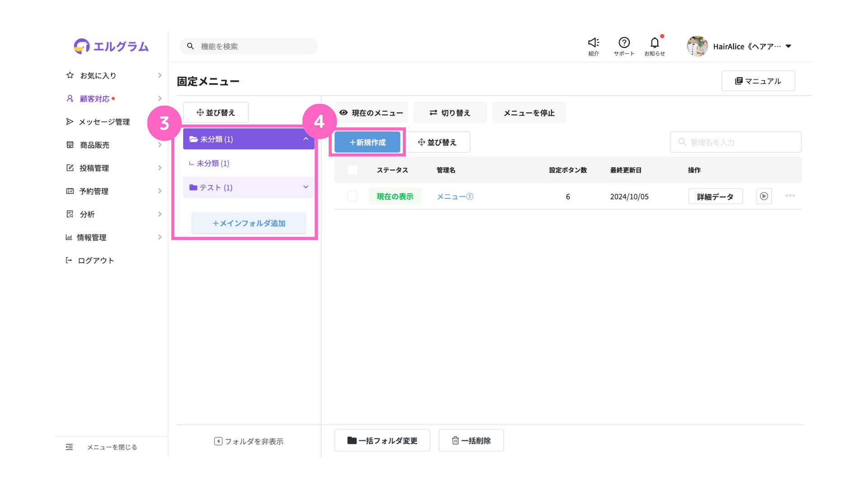The width and height of the screenshot is (868, 488).
Task: Click フォルダを非表示 toggle
Action: [249, 441]
